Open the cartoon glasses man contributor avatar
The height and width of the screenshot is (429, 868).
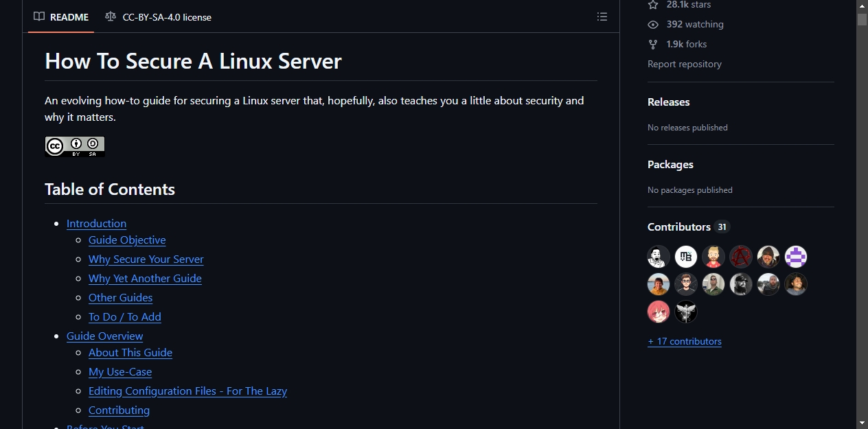pyautogui.click(x=686, y=285)
